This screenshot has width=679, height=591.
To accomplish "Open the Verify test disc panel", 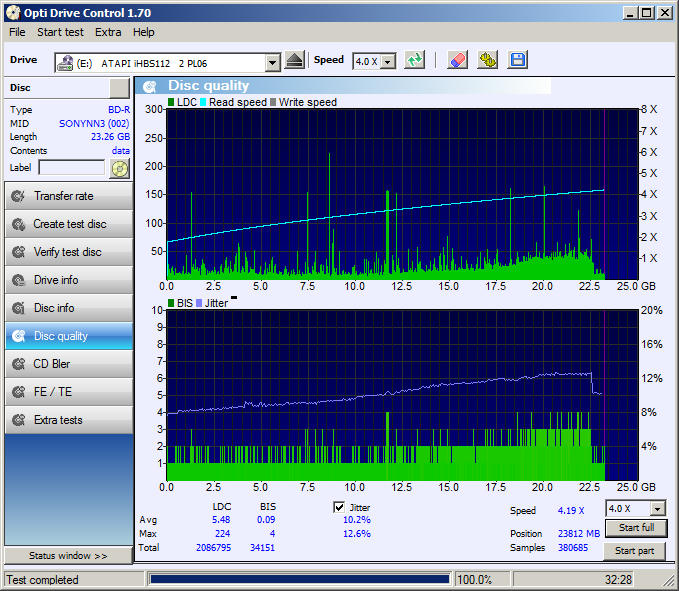I will pyautogui.click(x=69, y=252).
